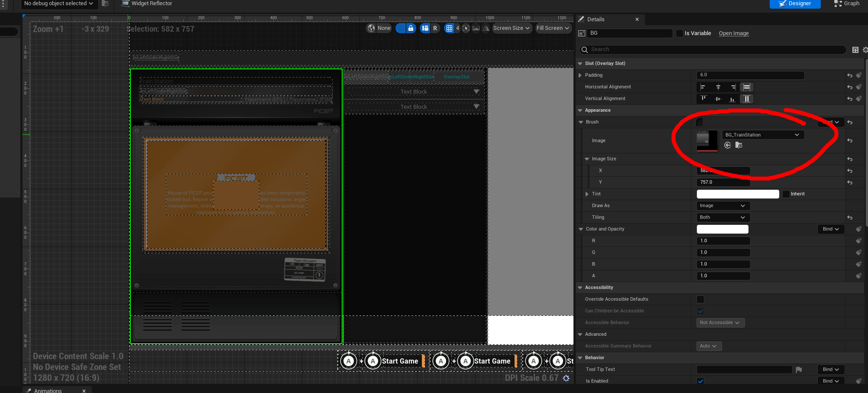Enable the Is Variable checkbox
This screenshot has width=868, height=393.
[x=680, y=33]
